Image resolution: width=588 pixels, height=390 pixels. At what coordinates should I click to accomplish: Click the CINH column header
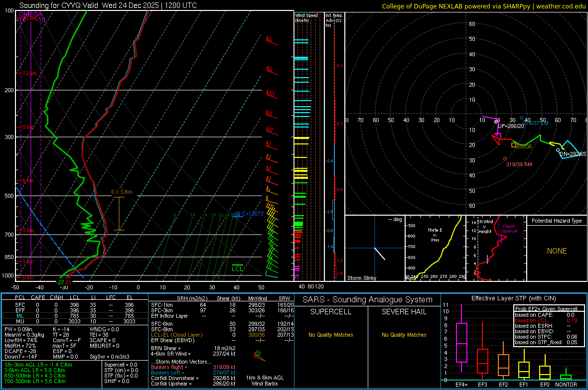(56, 297)
